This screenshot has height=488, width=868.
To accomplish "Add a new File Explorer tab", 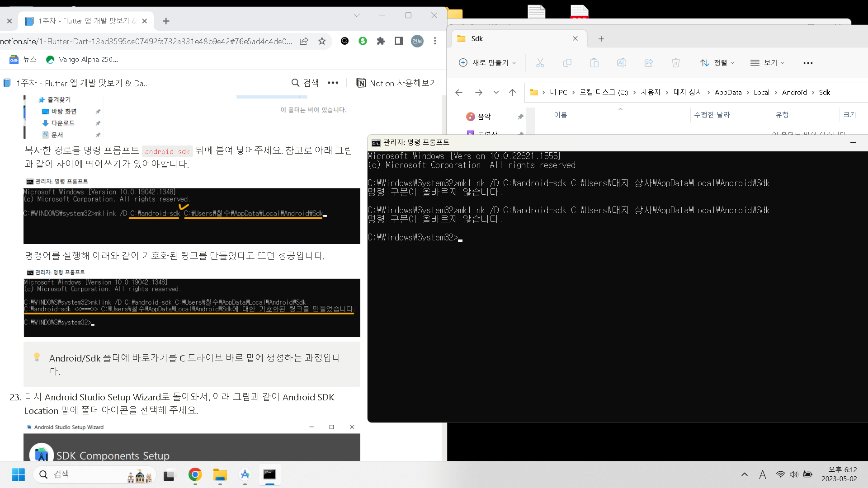I will (601, 39).
